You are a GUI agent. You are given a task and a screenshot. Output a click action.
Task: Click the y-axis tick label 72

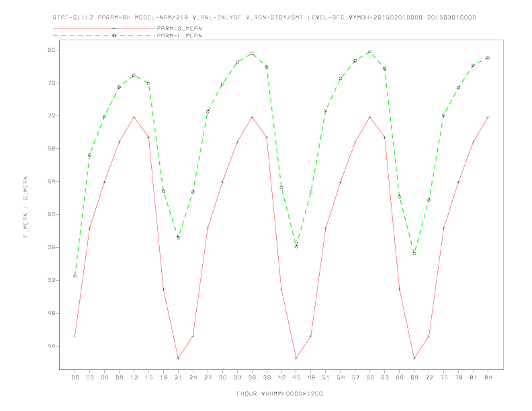click(52, 116)
